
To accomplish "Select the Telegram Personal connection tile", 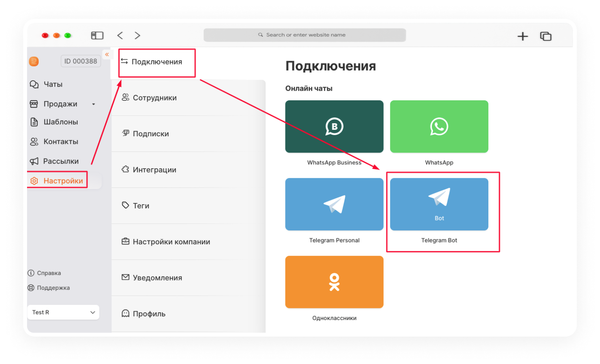I will (334, 204).
